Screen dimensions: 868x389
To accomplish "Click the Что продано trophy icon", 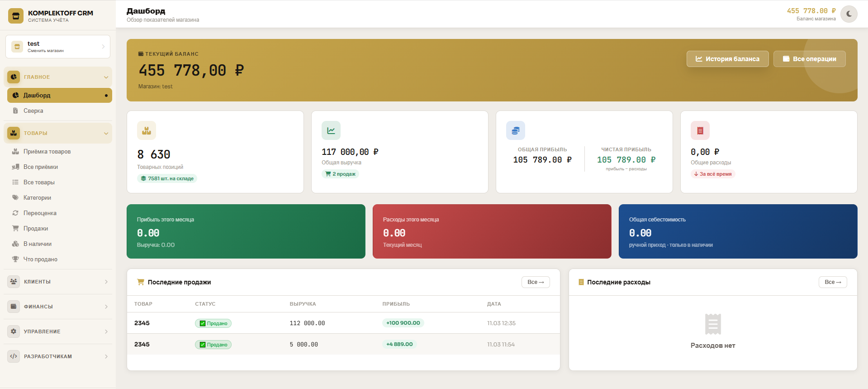I will point(15,259).
